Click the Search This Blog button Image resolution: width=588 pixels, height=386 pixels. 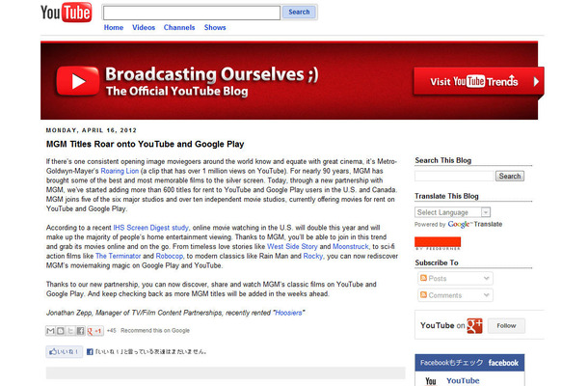pos(510,176)
